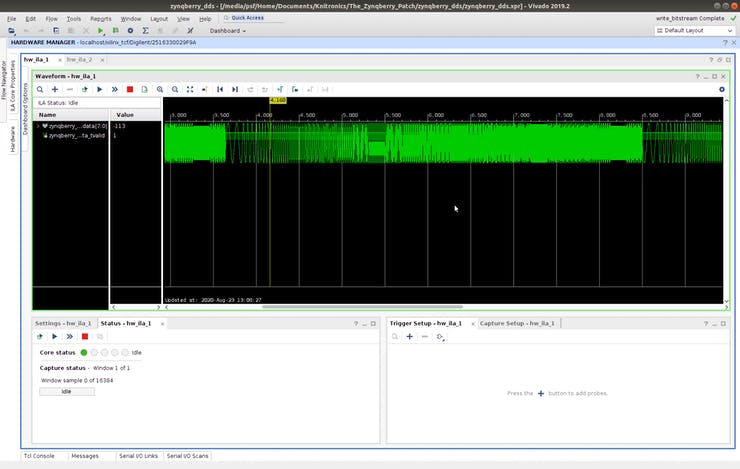This screenshot has width=740, height=469.
Task: Open waveform settings gear icon
Action: 721,89
